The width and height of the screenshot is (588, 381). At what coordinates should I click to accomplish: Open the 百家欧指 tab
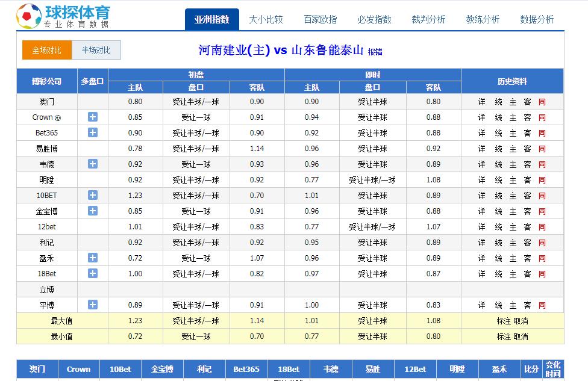pos(321,19)
